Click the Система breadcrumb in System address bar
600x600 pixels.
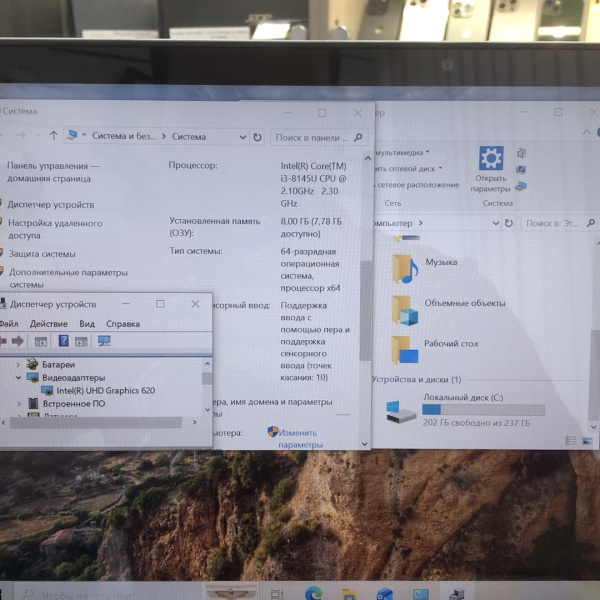[189, 137]
